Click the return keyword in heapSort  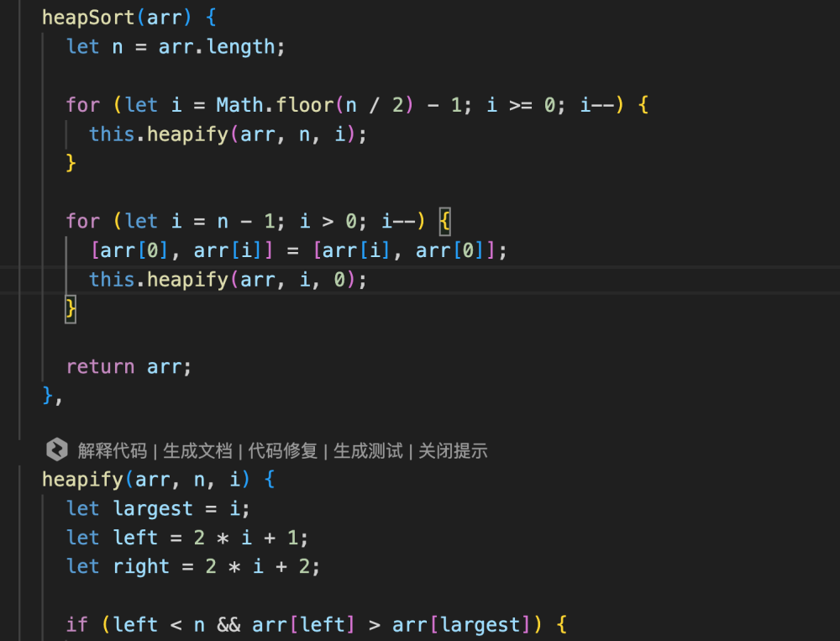pos(100,366)
